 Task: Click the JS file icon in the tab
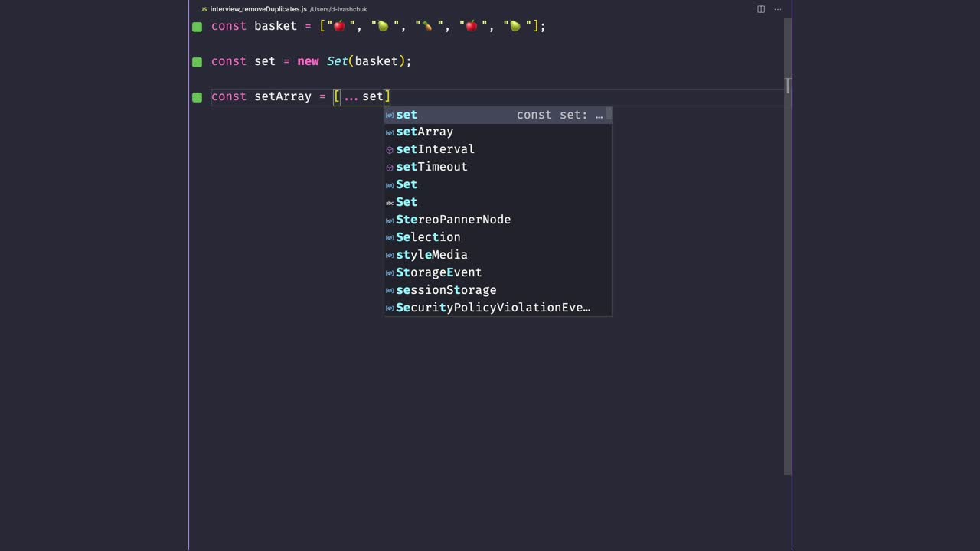204,9
